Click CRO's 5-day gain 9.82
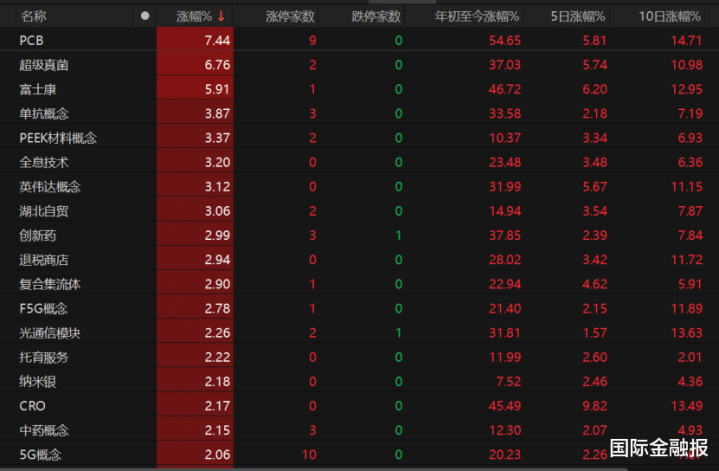The height and width of the screenshot is (471, 719). coord(595,406)
